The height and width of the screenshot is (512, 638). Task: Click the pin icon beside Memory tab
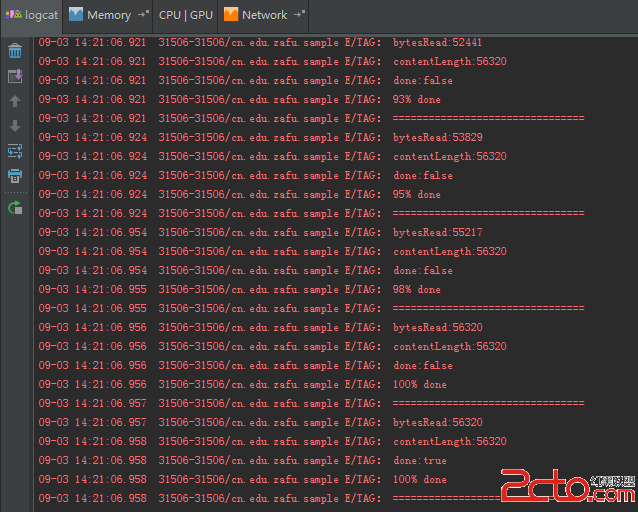tap(144, 14)
